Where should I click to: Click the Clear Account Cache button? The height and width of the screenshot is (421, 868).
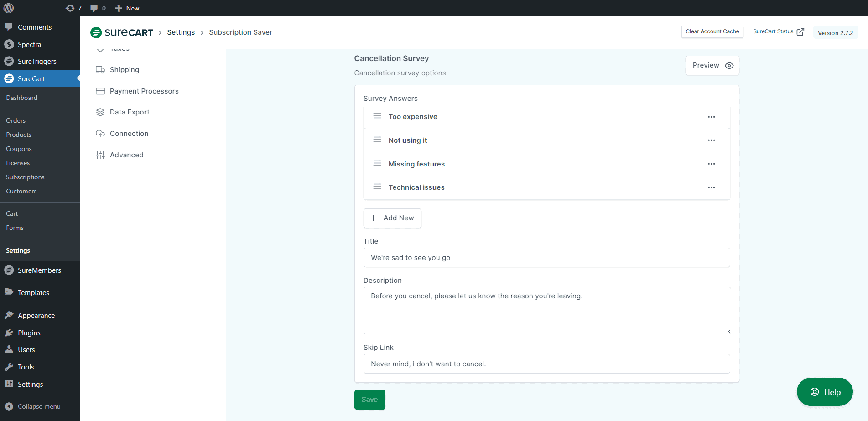click(712, 31)
